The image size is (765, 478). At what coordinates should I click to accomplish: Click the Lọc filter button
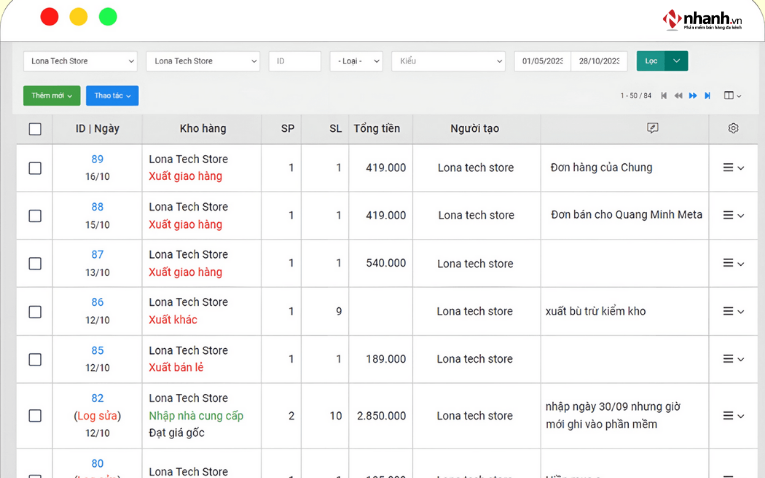(x=651, y=61)
